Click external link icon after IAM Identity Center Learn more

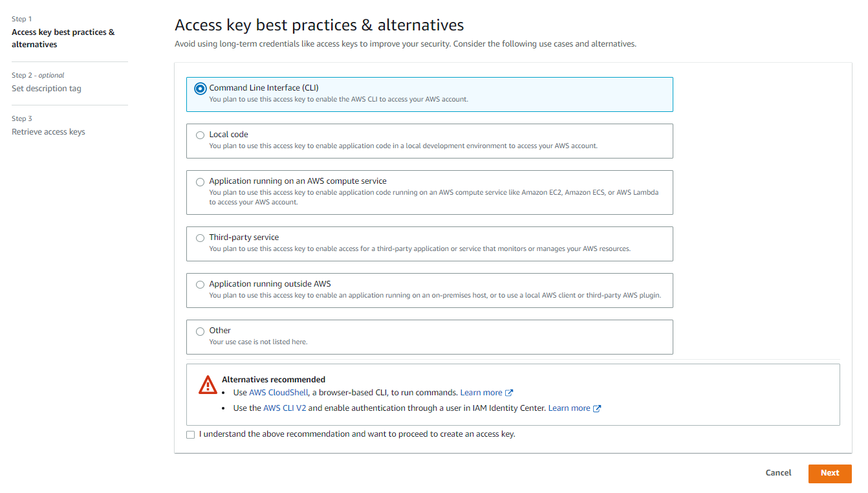(x=597, y=408)
